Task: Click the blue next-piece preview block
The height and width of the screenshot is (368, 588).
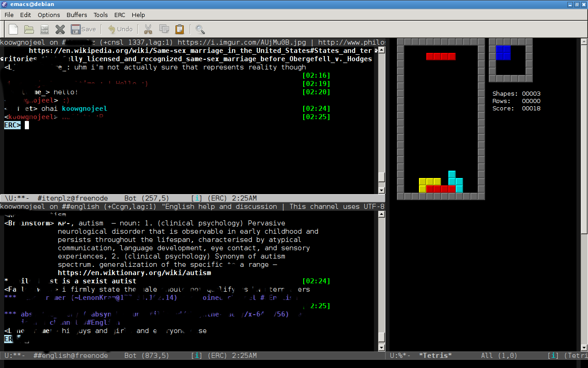Action: (503, 53)
